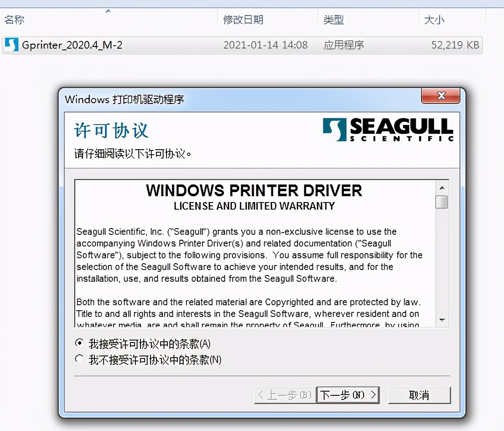
Task: Click the 下一步(N) button
Action: pyautogui.click(x=348, y=395)
